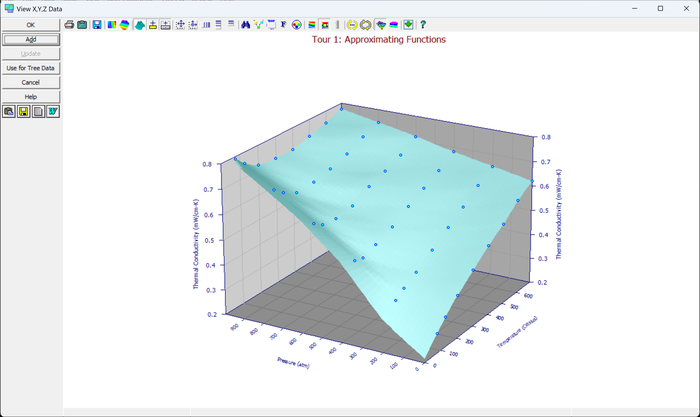Screen dimensions: 700x417
Task: Click the right 'Thermal Conductivity' axis label
Action: pos(558,214)
